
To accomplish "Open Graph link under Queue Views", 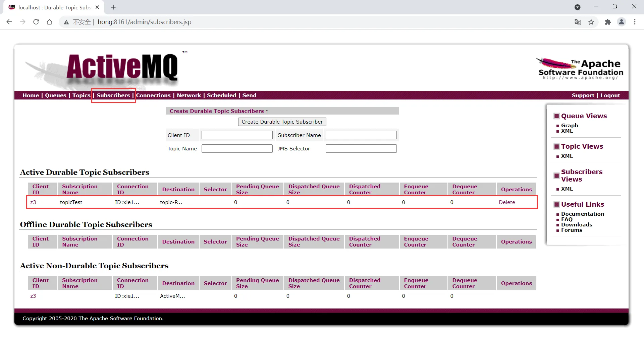I will tap(569, 126).
